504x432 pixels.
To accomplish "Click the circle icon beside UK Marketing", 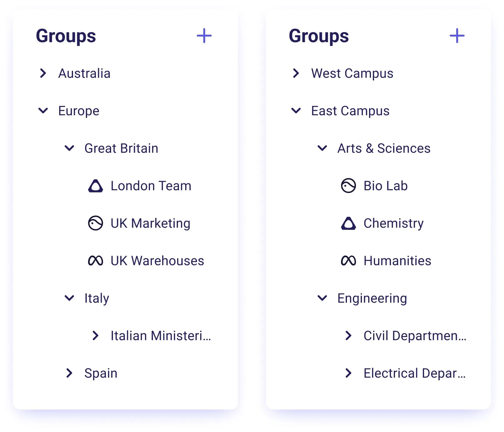I will [96, 223].
